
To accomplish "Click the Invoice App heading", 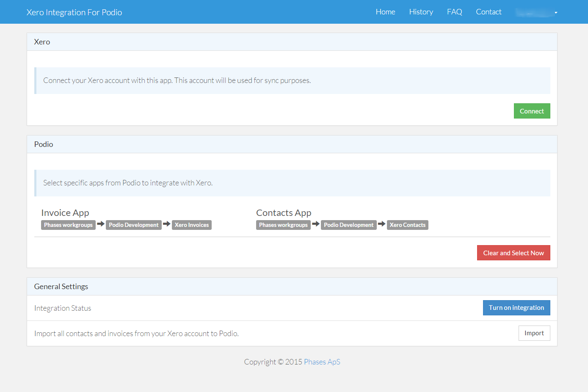I will (x=65, y=213).
